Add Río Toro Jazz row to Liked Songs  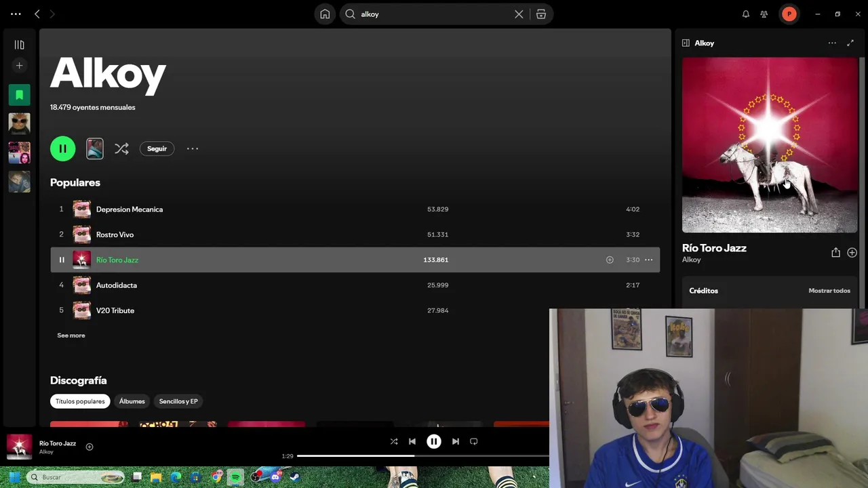click(610, 260)
